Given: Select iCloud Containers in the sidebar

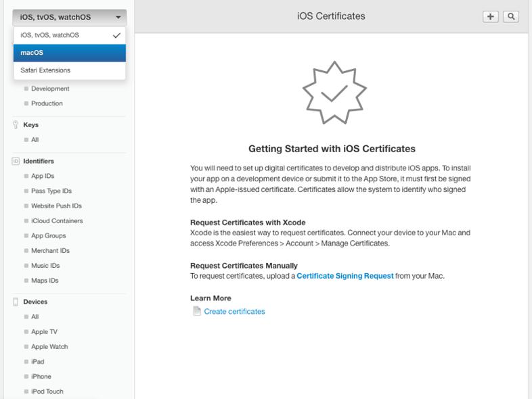Looking at the screenshot, I should tap(57, 221).
